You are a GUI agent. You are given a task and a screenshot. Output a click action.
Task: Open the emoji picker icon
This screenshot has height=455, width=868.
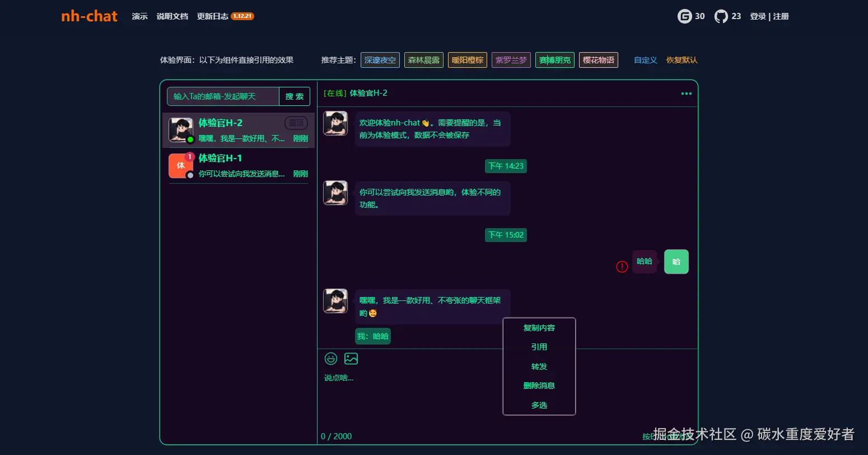(331, 359)
